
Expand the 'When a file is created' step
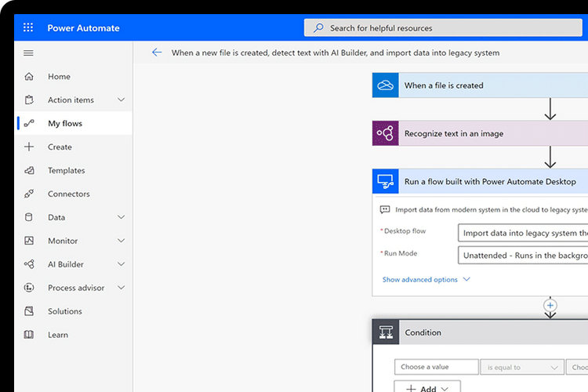(480, 85)
